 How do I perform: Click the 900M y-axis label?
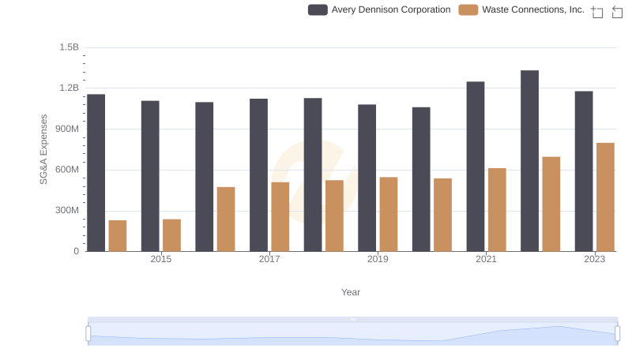click(x=67, y=129)
